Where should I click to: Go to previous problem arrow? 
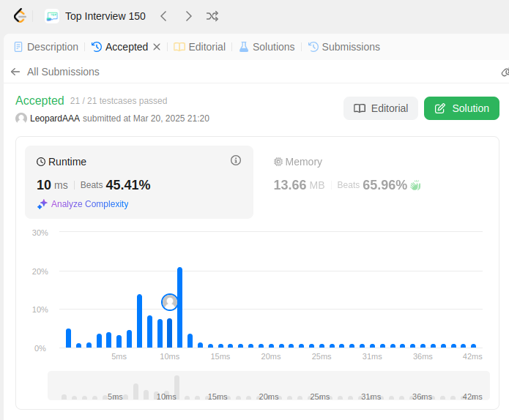click(x=163, y=16)
